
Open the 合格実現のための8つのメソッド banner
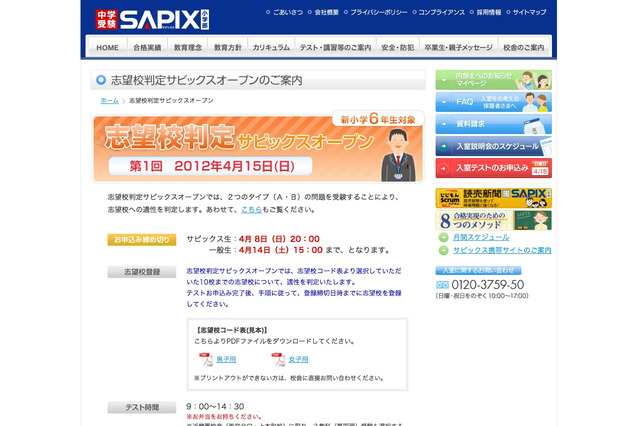click(x=493, y=220)
